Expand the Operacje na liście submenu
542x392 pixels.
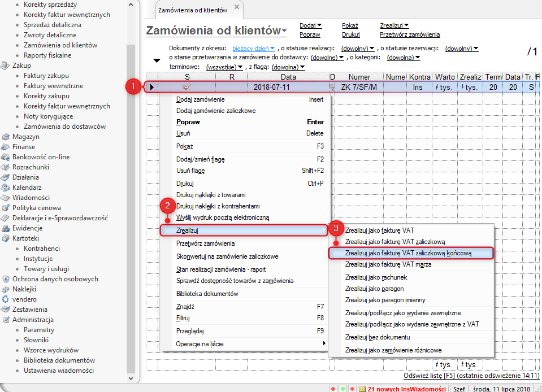tap(244, 344)
